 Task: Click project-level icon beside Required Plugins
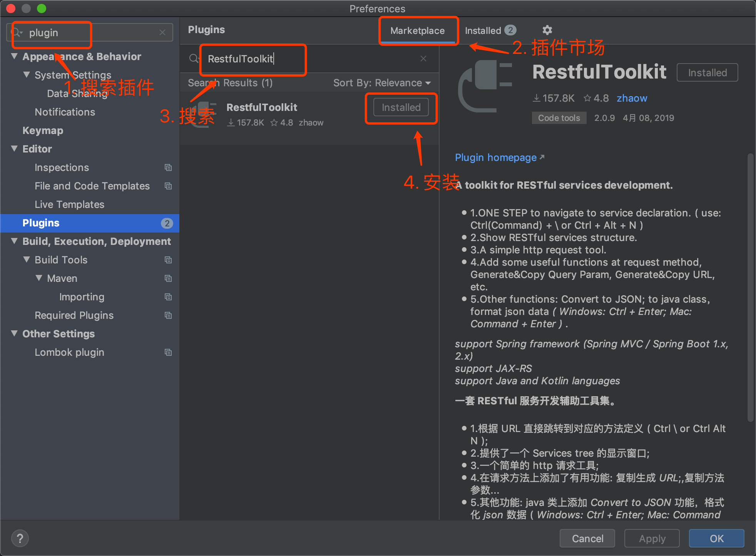click(168, 315)
